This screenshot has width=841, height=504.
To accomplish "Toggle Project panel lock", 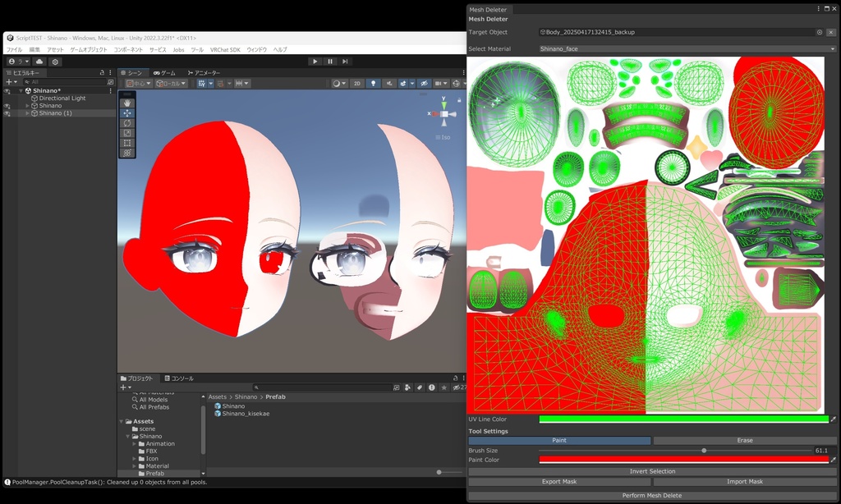I will [455, 378].
